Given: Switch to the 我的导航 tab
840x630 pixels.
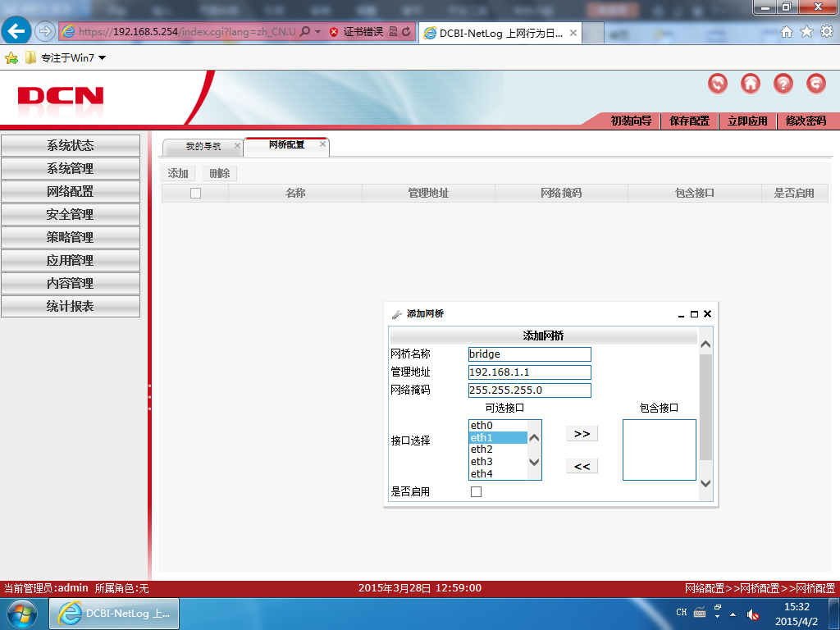Looking at the screenshot, I should (x=203, y=146).
